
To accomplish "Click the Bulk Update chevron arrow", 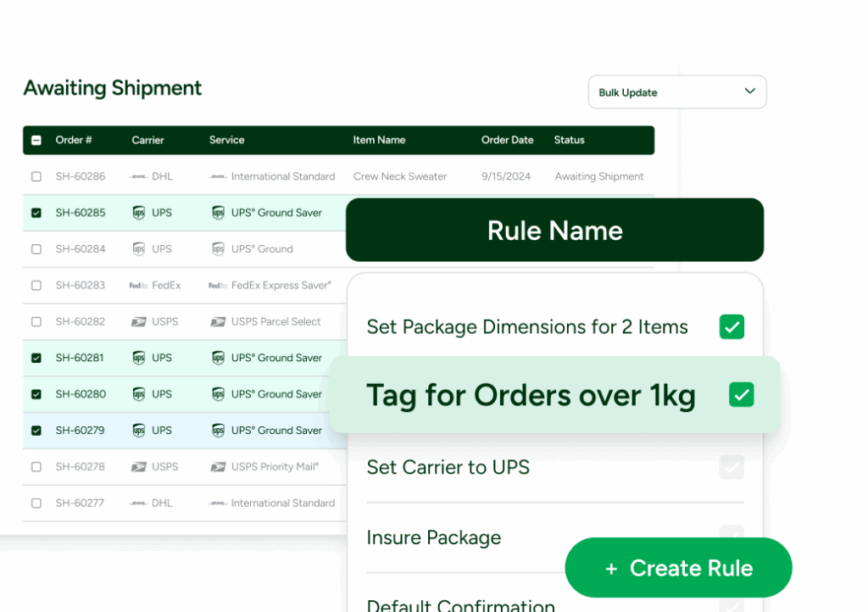I will [x=749, y=92].
